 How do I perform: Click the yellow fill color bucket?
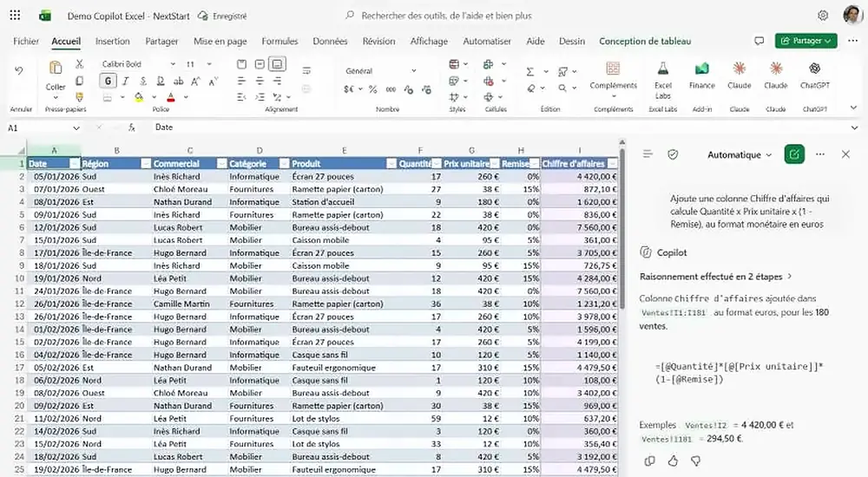pyautogui.click(x=138, y=97)
